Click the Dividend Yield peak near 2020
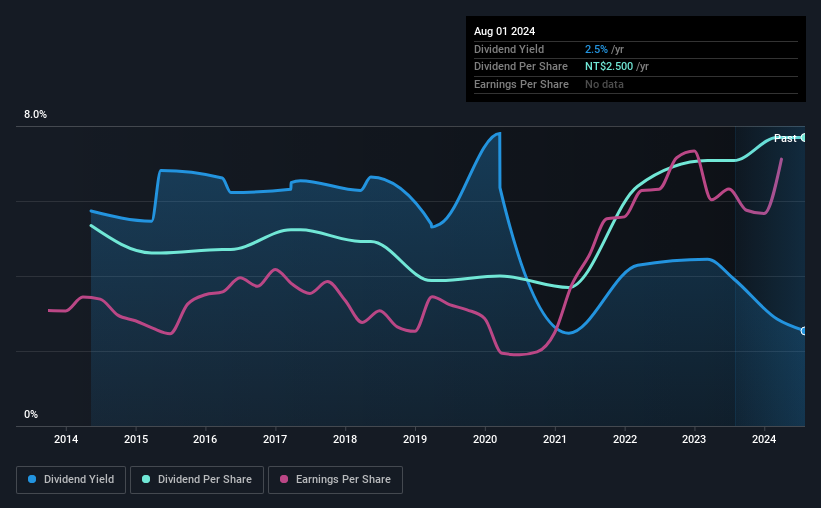Image resolution: width=821 pixels, height=508 pixels. [498, 134]
